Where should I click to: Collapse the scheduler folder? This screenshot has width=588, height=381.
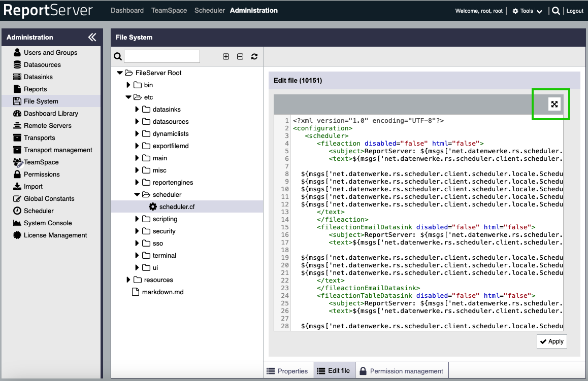pyautogui.click(x=137, y=194)
